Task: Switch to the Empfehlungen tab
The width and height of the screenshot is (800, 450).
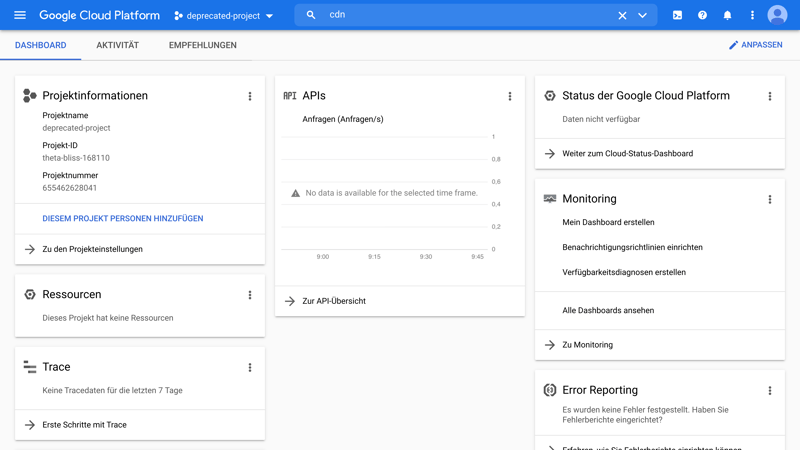Action: tap(202, 45)
